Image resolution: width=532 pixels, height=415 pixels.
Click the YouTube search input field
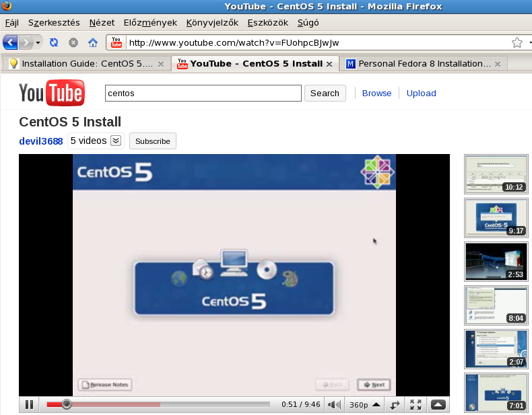203,93
